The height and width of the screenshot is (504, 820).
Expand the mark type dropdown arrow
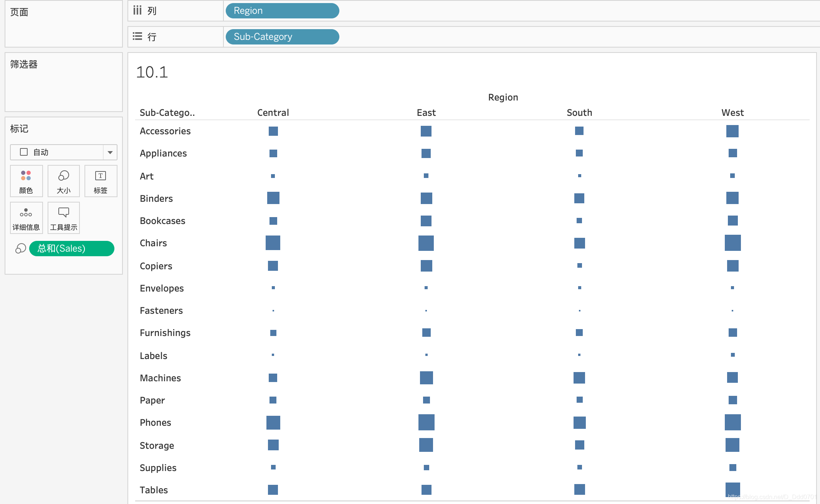(110, 152)
